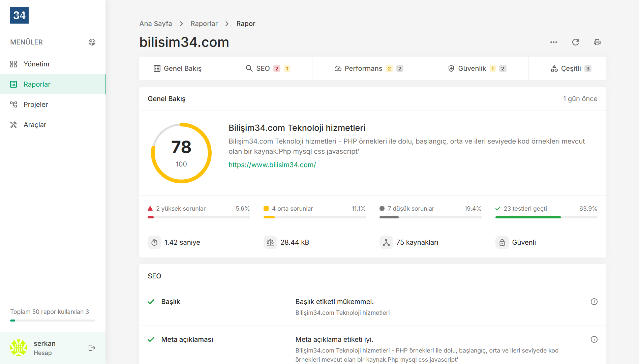Refresh the report with reload icon
639x364 pixels.
click(x=576, y=42)
